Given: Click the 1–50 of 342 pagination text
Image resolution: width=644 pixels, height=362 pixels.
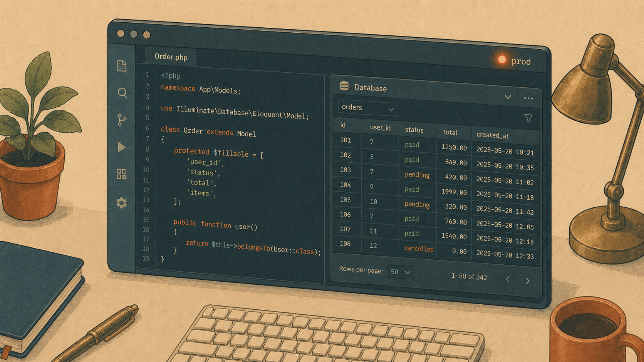Looking at the screenshot, I should (x=469, y=277).
